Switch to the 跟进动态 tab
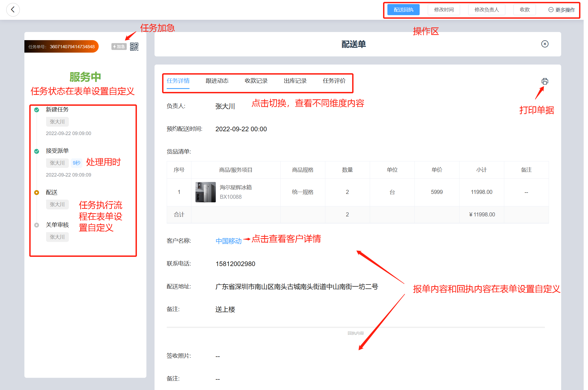Viewport: 588px width, 390px height. click(217, 81)
